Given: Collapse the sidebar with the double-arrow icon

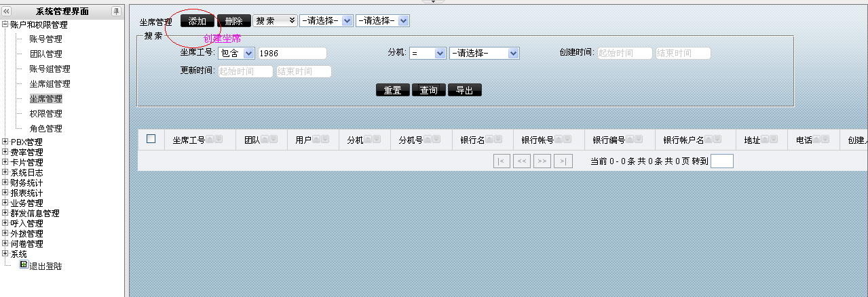Looking at the screenshot, I should [7, 12].
